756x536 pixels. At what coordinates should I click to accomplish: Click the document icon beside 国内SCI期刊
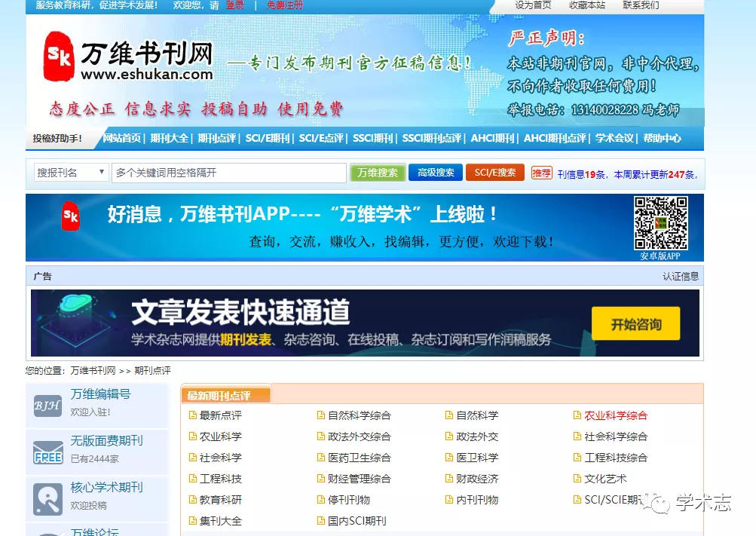pos(321,521)
